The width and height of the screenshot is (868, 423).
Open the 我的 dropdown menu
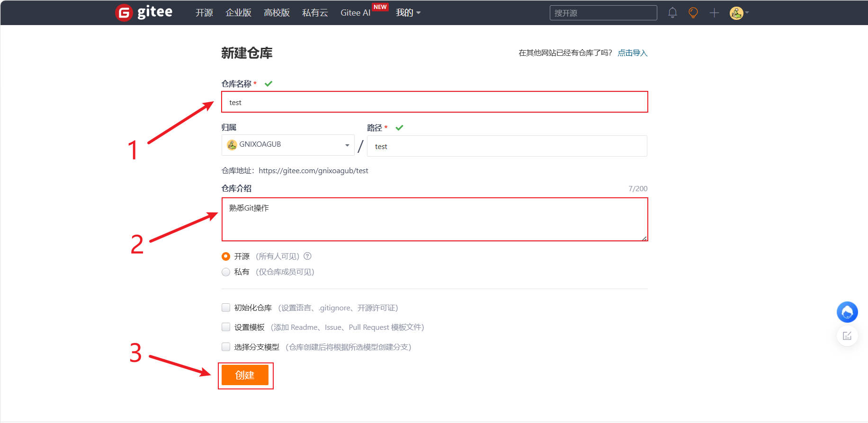(408, 13)
